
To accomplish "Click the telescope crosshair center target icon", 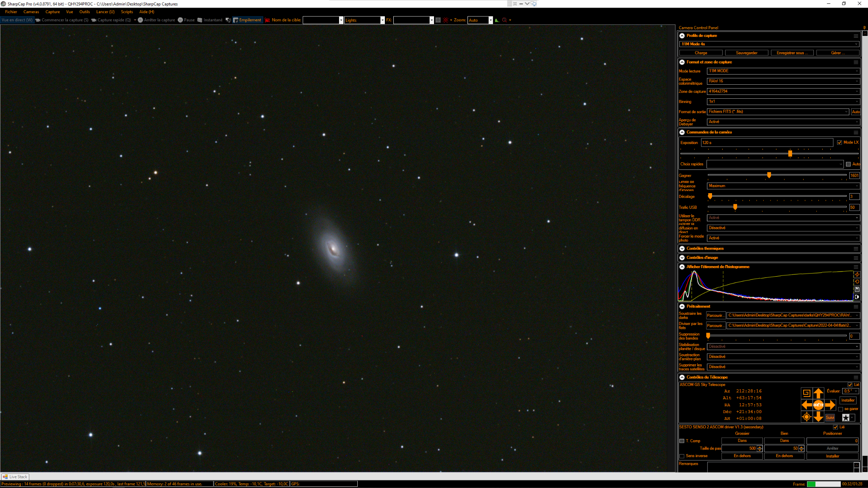I will click(806, 417).
